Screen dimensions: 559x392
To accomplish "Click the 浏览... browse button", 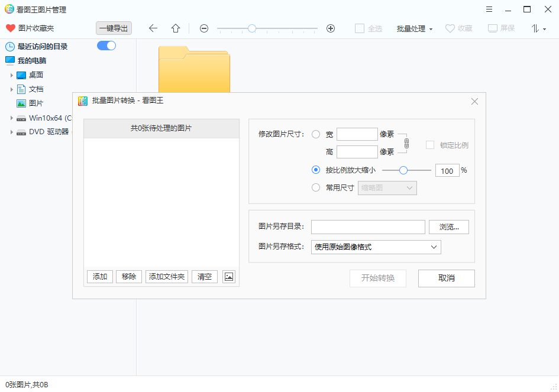I will [x=448, y=226].
